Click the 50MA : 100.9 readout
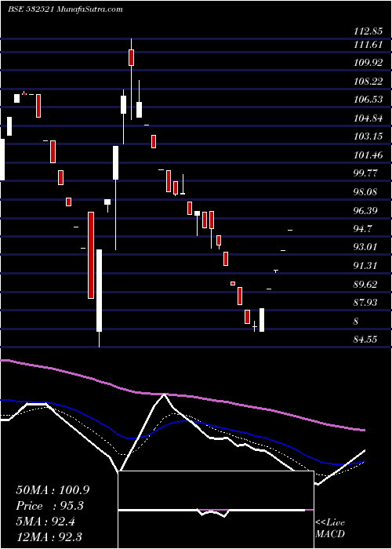The image size is (392, 549). coord(53,490)
